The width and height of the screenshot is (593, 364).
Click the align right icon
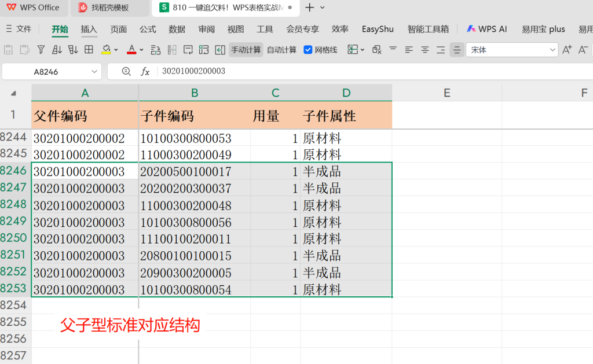coord(441,50)
